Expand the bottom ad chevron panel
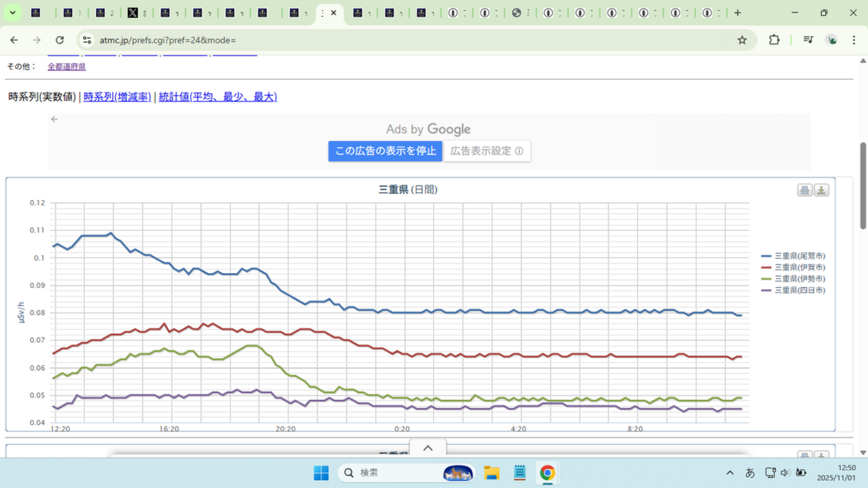This screenshot has width=868, height=488. (x=428, y=448)
